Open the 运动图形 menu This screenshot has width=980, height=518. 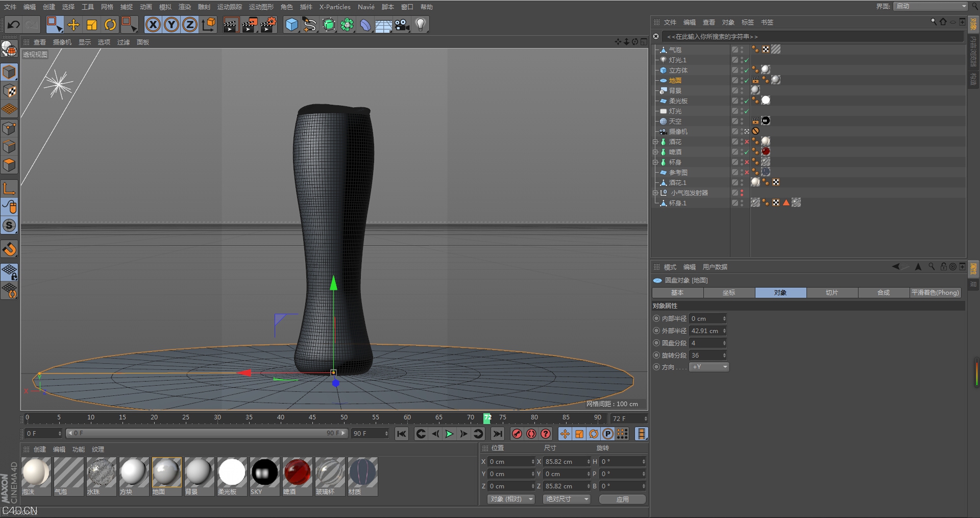[261, 7]
